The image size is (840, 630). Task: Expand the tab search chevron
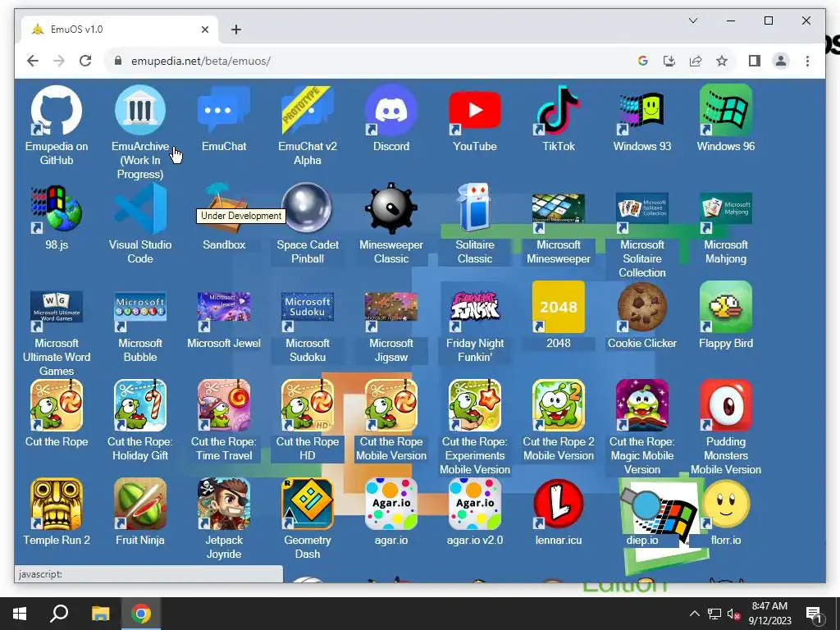[x=692, y=21]
